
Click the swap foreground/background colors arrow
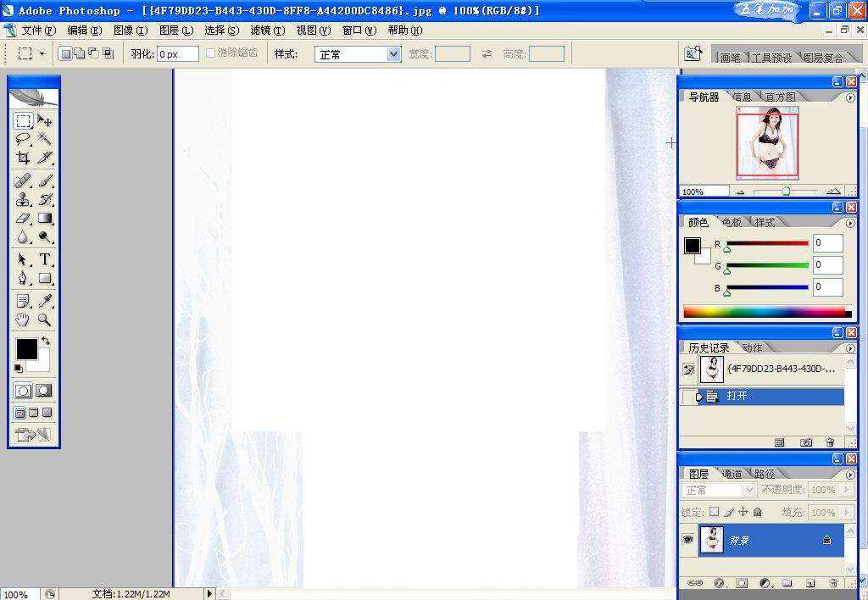tap(45, 341)
